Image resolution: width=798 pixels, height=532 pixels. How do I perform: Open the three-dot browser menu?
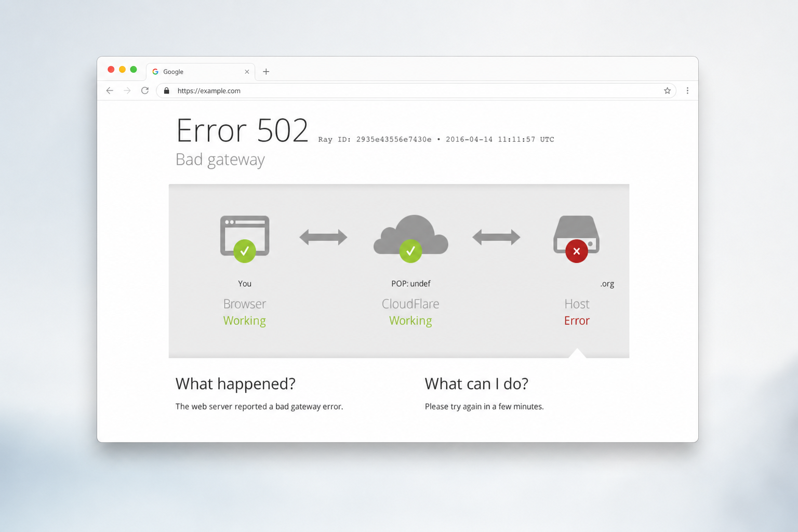pyautogui.click(x=687, y=90)
